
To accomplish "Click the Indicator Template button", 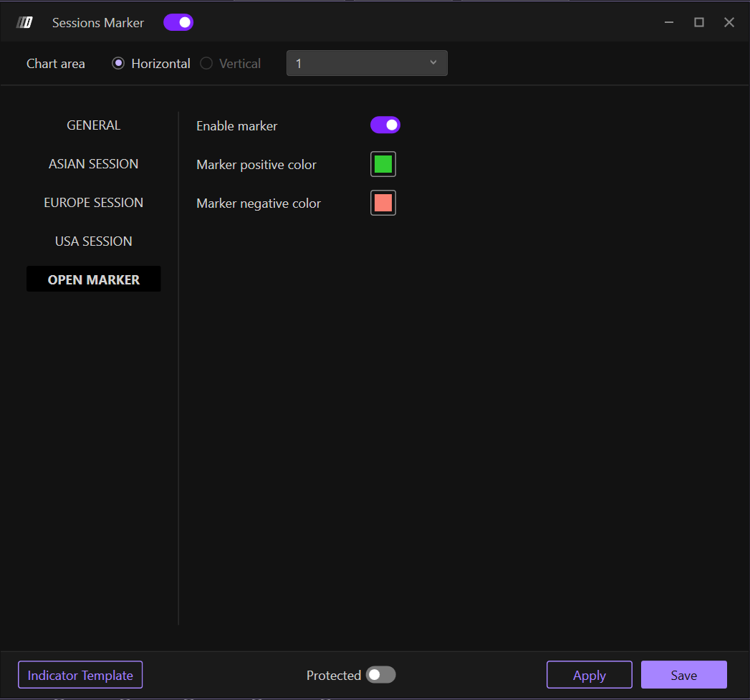I will click(x=80, y=675).
